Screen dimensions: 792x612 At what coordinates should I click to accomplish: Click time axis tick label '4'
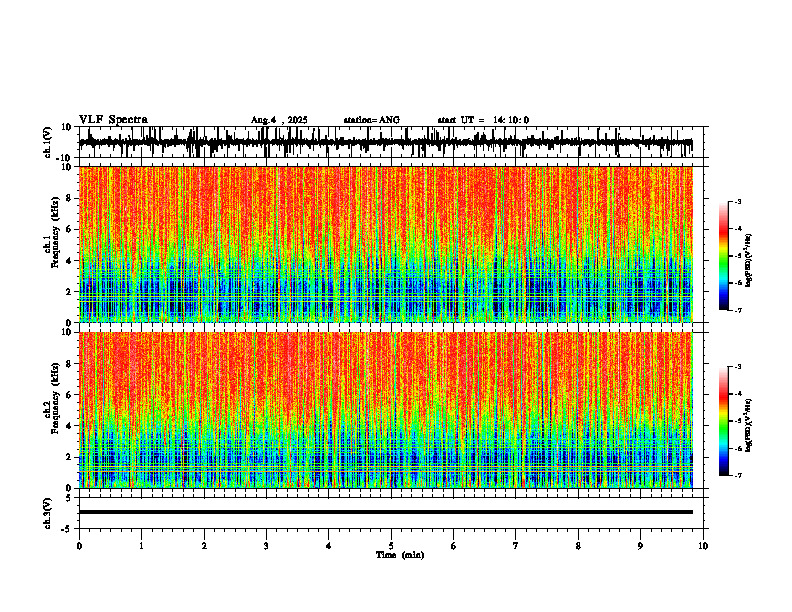[329, 546]
